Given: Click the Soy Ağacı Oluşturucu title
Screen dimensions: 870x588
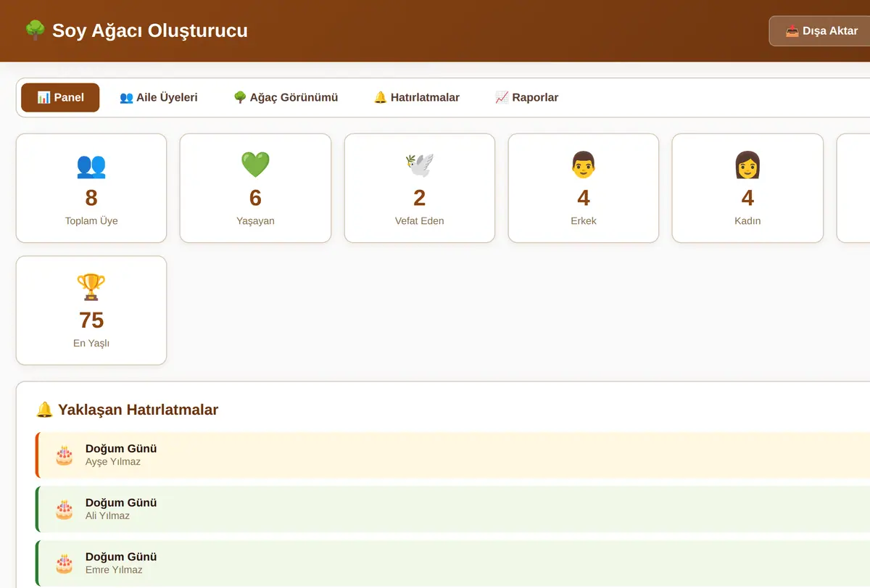Looking at the screenshot, I should [150, 30].
